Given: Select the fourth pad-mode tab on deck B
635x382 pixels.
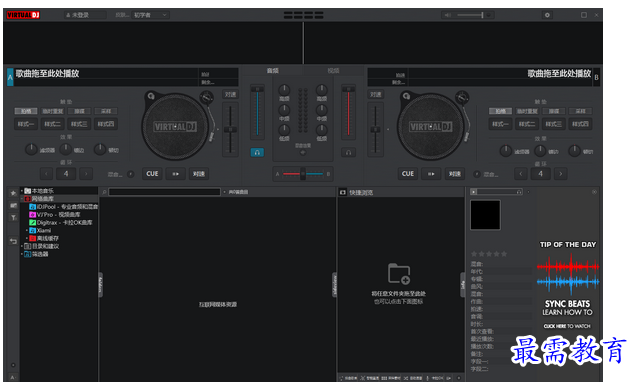Looking at the screenshot, I should click(580, 111).
